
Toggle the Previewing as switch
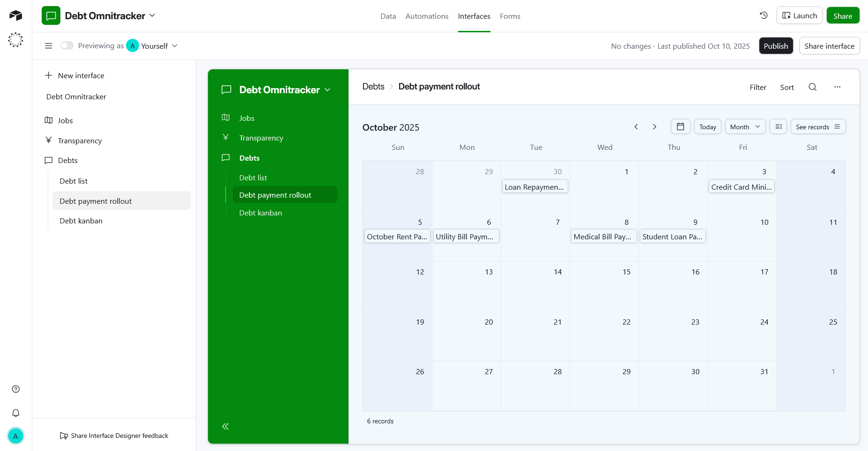click(x=67, y=46)
